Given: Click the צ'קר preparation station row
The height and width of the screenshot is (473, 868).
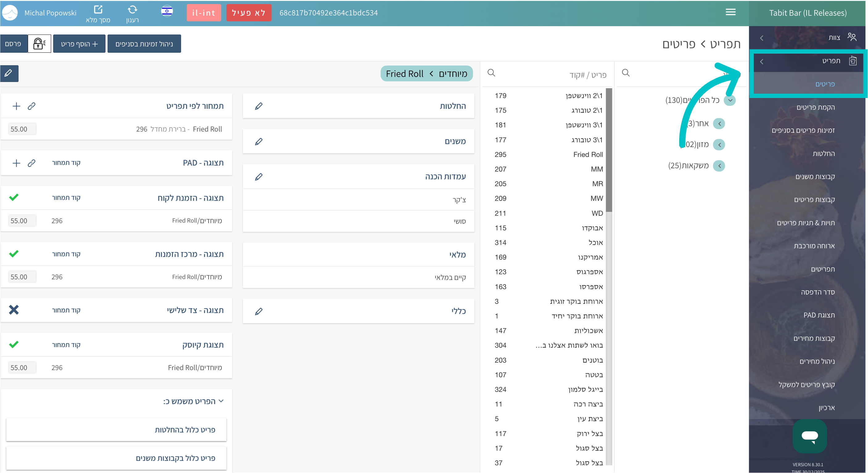Looking at the screenshot, I should (x=358, y=200).
